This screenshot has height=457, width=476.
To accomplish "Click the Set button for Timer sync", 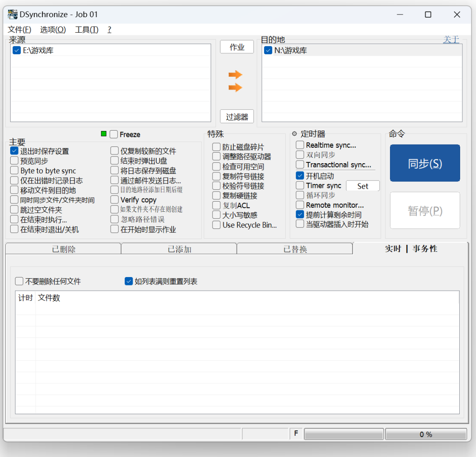I will click(363, 186).
